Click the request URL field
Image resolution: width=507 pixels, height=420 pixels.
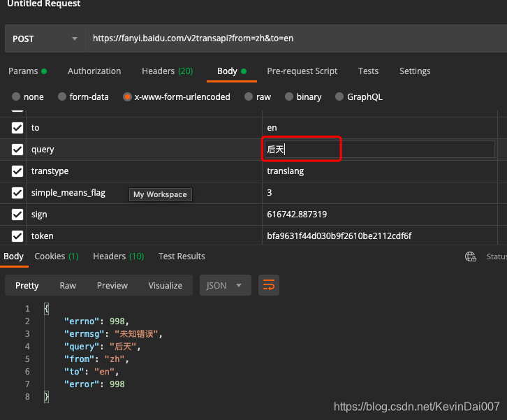[x=296, y=38]
